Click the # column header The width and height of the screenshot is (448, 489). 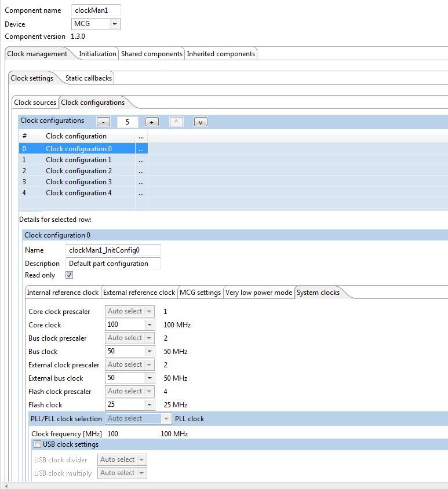click(x=30, y=136)
